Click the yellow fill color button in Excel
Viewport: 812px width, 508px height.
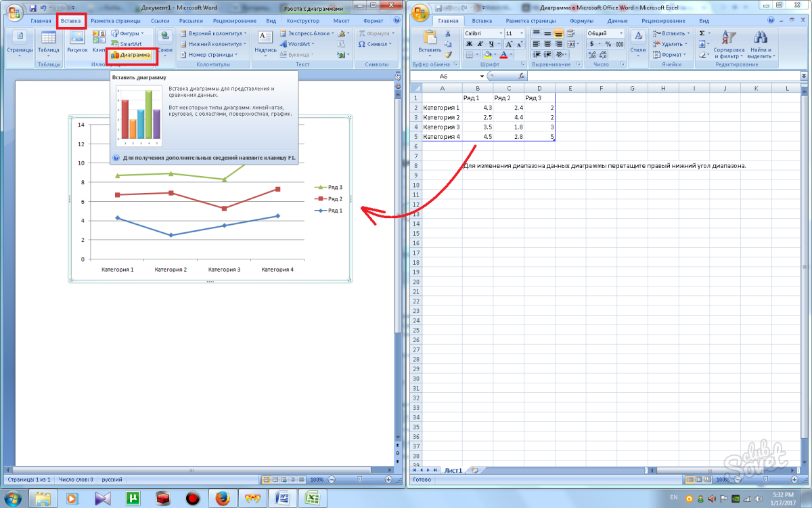tap(488, 55)
